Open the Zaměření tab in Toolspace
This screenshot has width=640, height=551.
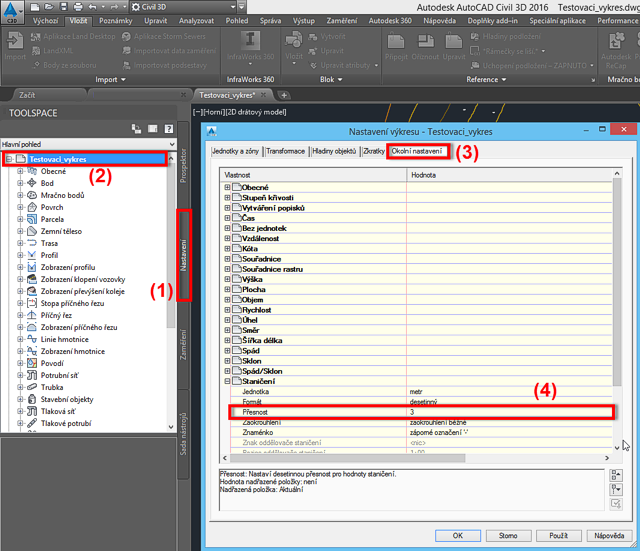tap(184, 345)
